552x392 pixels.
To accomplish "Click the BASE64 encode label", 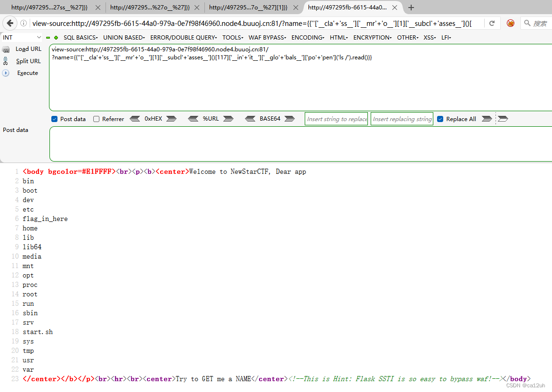I will click(x=270, y=119).
